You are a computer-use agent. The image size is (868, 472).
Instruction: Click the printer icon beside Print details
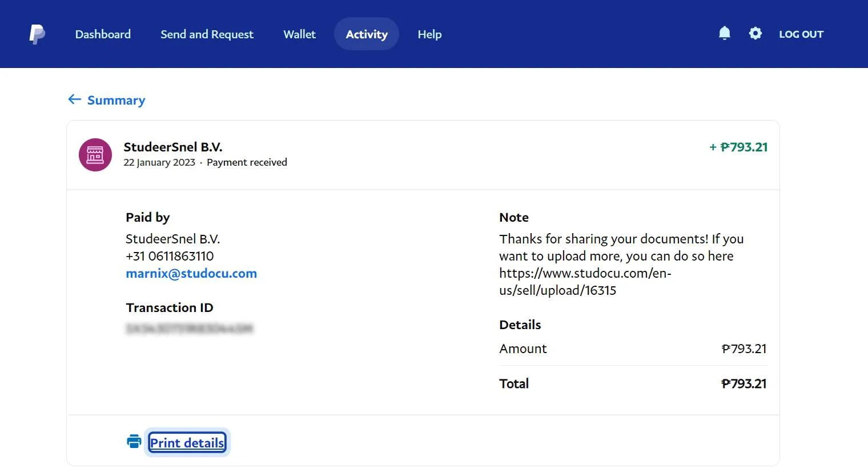[x=134, y=442]
